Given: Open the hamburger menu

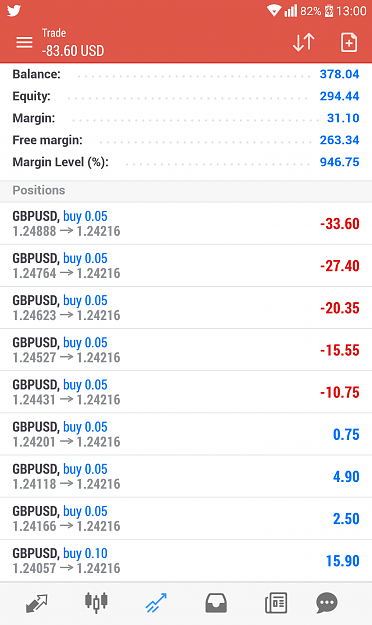Looking at the screenshot, I should click(x=24, y=42).
